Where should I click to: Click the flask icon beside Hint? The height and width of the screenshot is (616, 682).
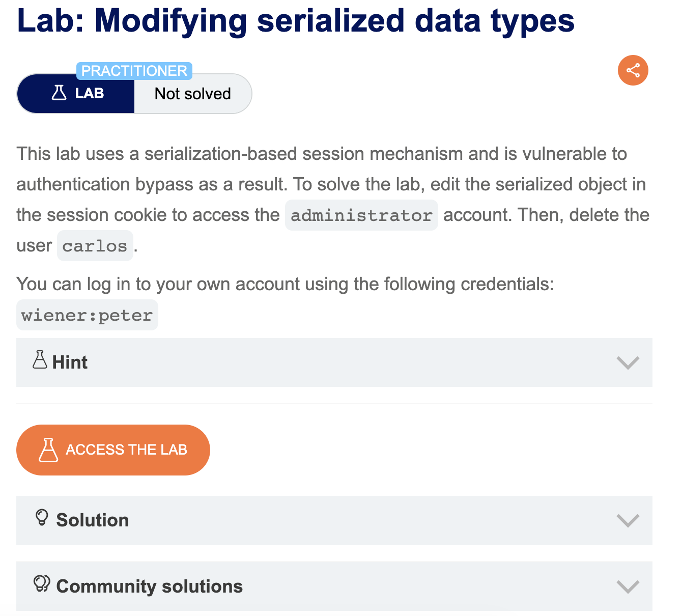pos(40,360)
